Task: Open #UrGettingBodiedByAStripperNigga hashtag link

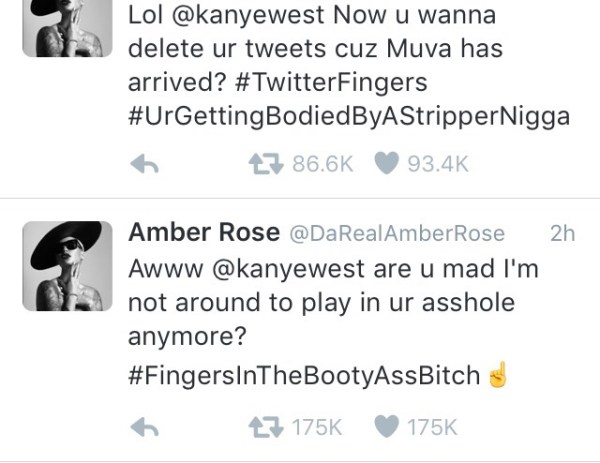Action: click(349, 116)
